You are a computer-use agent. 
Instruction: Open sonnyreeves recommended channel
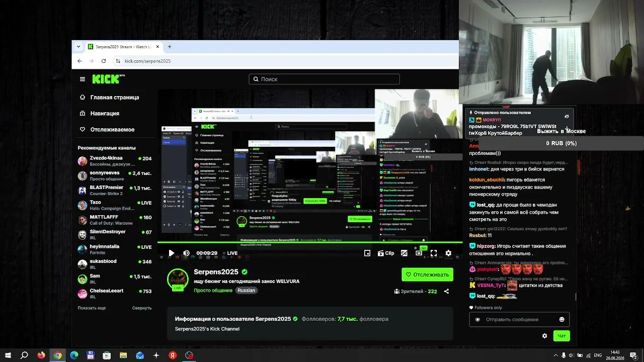tap(115, 175)
